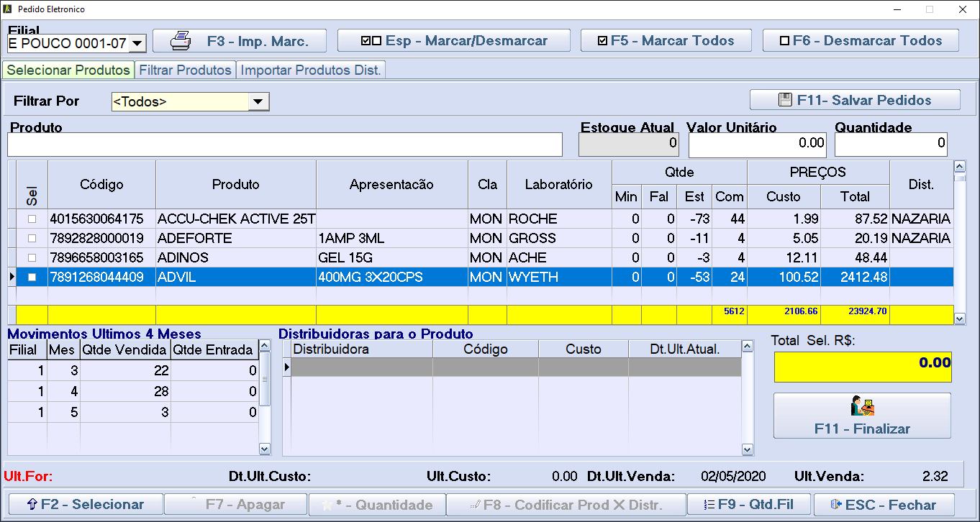Click the printer icon on F3 button
The image size is (980, 522).
pyautogui.click(x=181, y=41)
